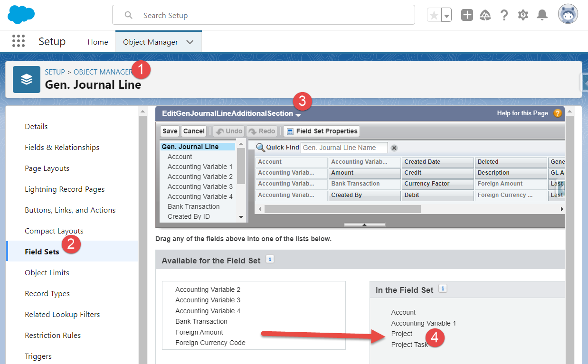
Task: Select Project in the In the Field Set list
Action: 402,334
